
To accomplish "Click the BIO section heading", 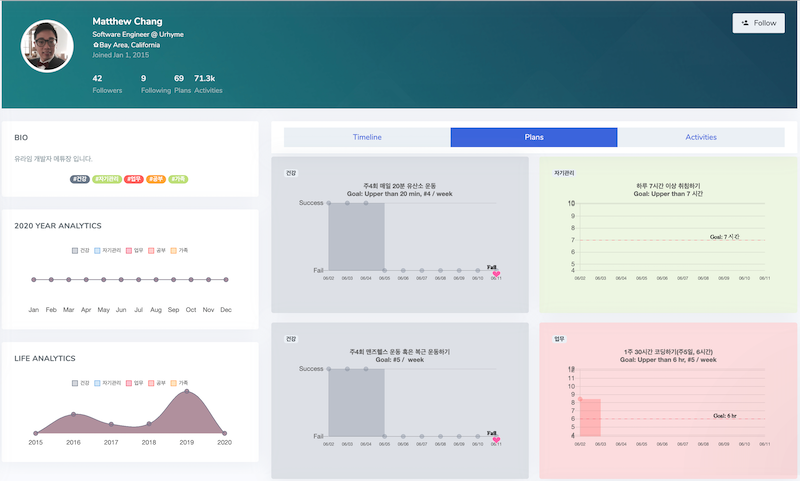I will [x=21, y=138].
